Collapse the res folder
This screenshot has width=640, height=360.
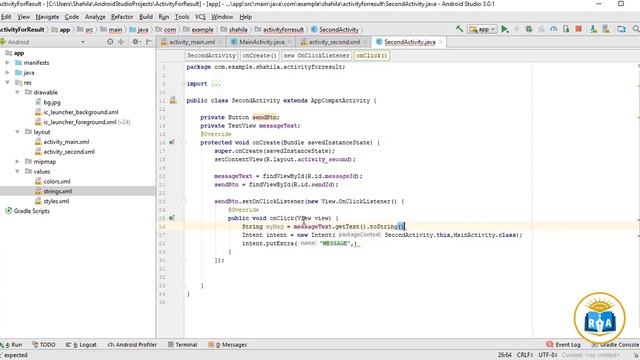(7, 82)
